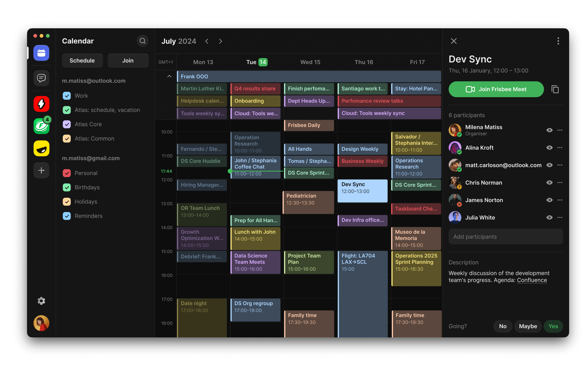Go to previous week arrow
The image size is (588, 377).
207,41
